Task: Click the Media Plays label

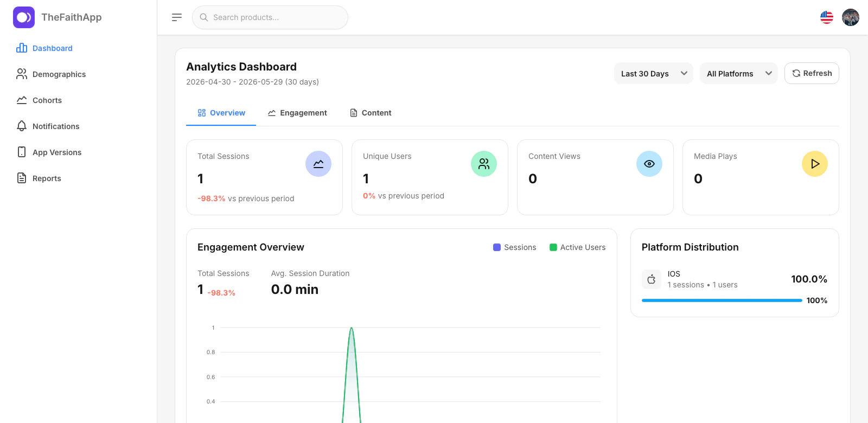Action: click(716, 156)
